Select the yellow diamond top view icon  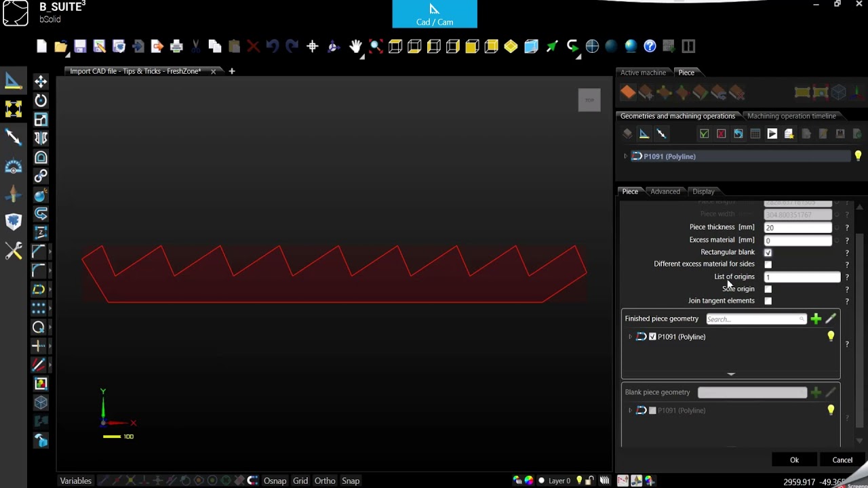click(511, 46)
